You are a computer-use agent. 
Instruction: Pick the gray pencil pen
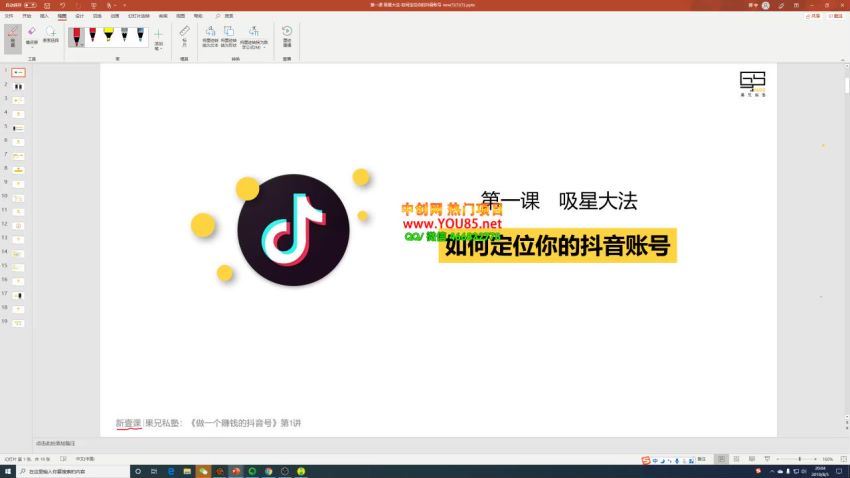[125, 36]
